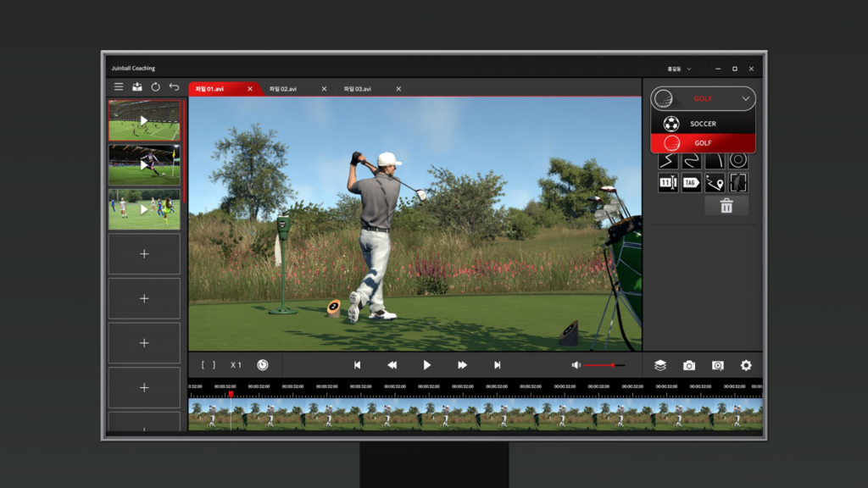Select the arc drawing tool
Image resolution: width=868 pixels, height=488 pixels.
(715, 160)
